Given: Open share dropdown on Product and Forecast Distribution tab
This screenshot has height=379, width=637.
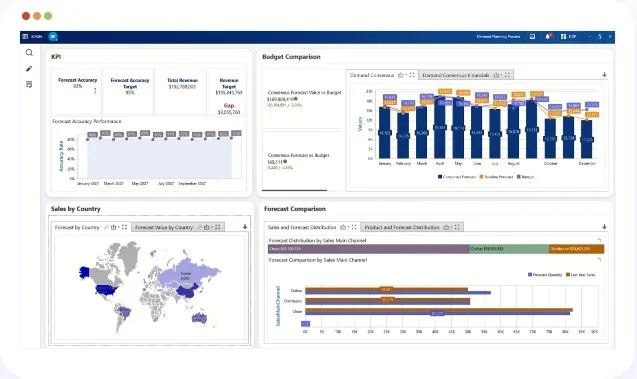Looking at the screenshot, I should (x=448, y=227).
